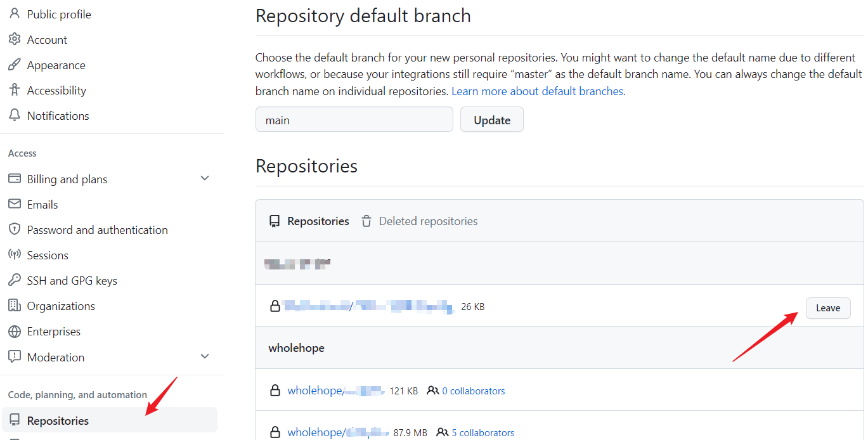Open Learn more about default branches link

click(x=538, y=91)
